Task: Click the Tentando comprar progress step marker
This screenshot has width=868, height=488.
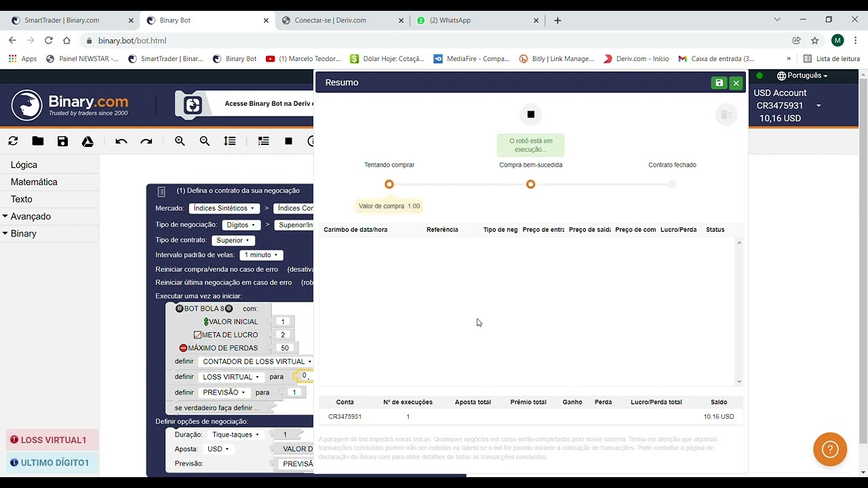Action: point(389,184)
